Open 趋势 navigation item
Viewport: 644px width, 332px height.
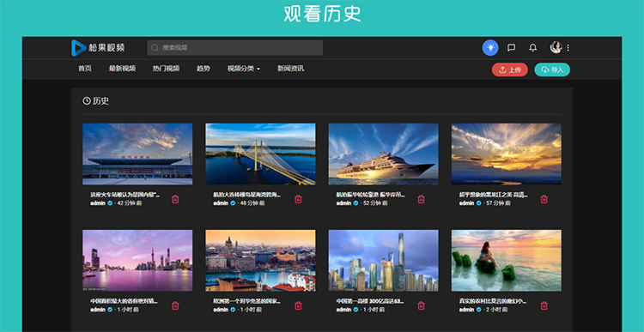coord(204,69)
